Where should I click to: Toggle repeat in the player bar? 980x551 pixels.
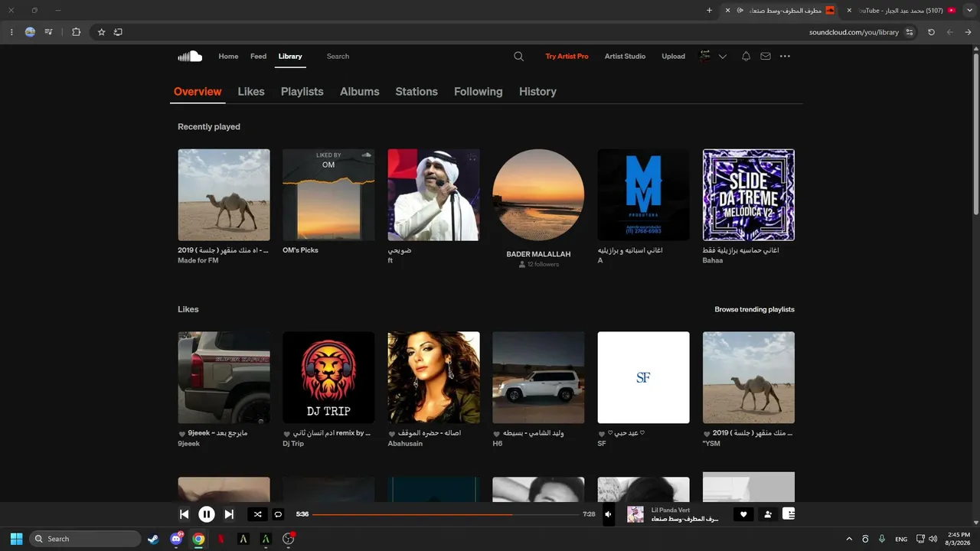(x=279, y=514)
